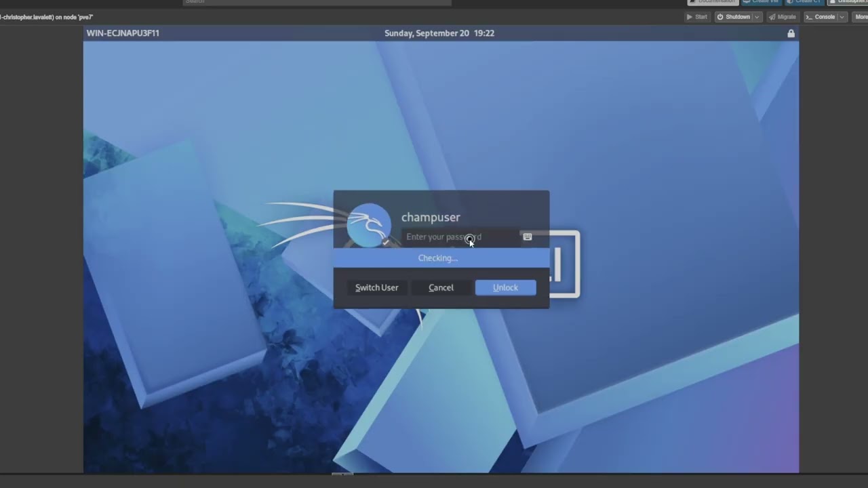The height and width of the screenshot is (488, 868).
Task: Click the Unlock button
Action: [505, 287]
